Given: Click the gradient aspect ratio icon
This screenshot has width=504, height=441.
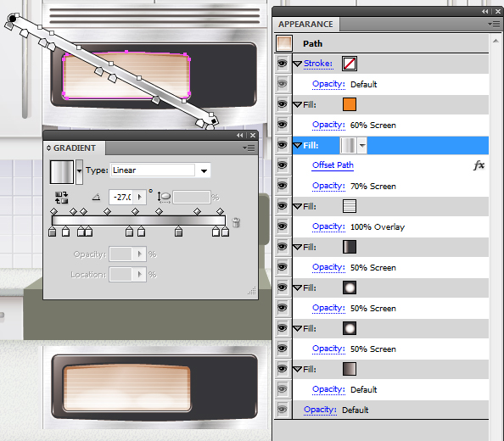Looking at the screenshot, I should (164, 197).
